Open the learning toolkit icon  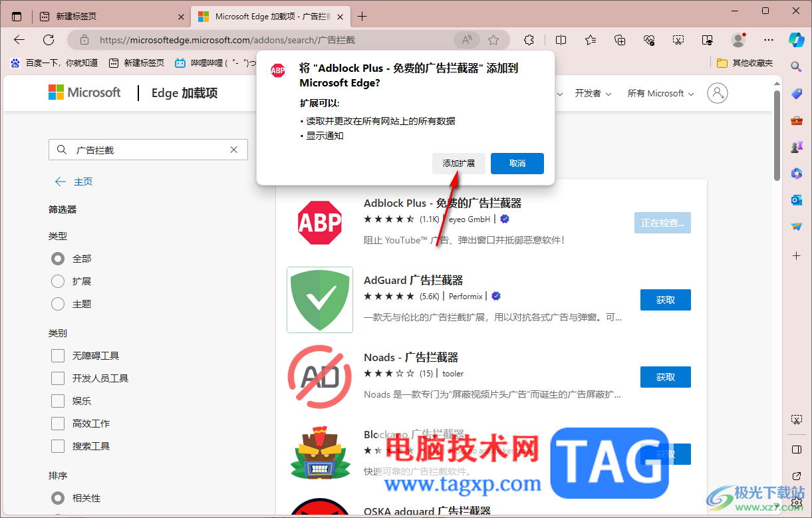[708, 40]
